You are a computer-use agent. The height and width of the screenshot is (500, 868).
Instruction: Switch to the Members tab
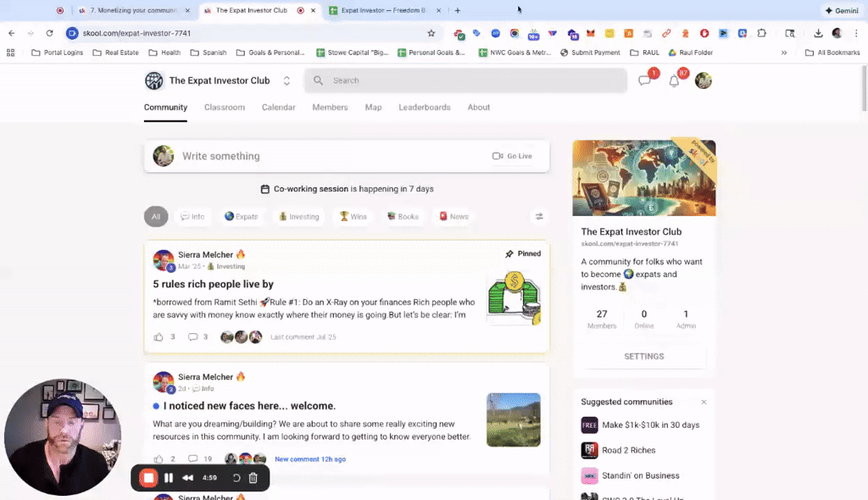[x=330, y=108]
